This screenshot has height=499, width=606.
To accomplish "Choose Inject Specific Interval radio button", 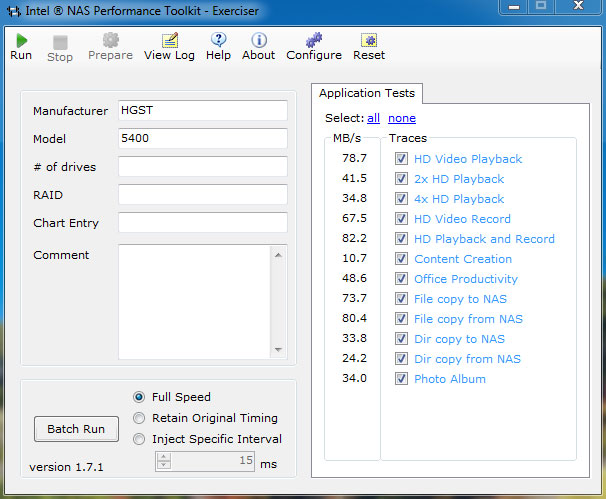I will click(x=140, y=439).
